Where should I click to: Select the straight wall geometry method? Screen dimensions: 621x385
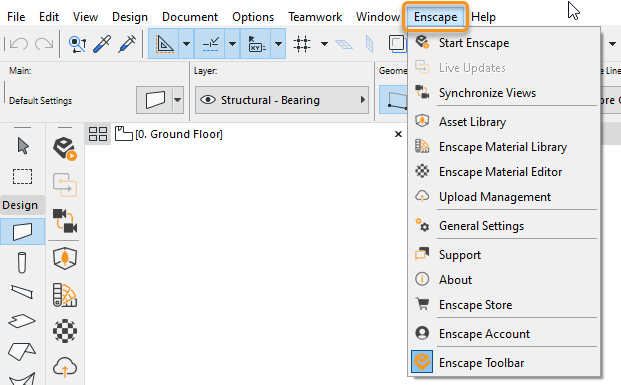(394, 100)
